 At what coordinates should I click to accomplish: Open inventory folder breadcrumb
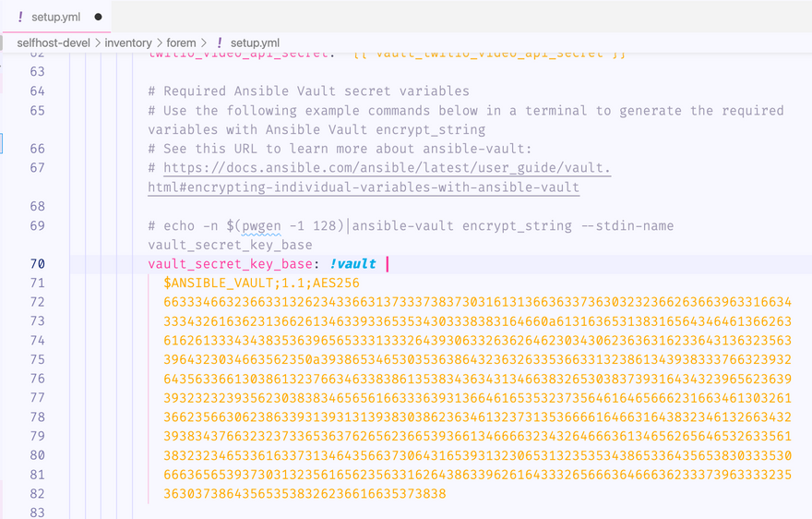pos(128,42)
